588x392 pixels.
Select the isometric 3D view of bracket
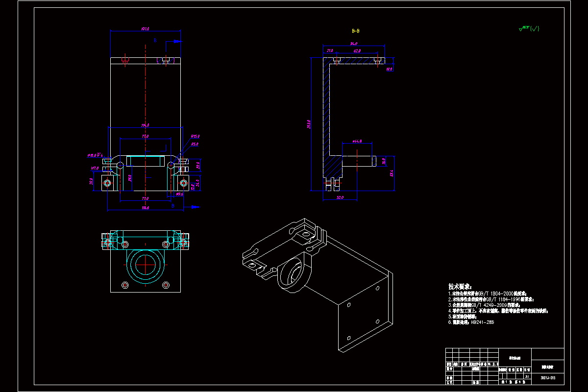(x=318, y=285)
